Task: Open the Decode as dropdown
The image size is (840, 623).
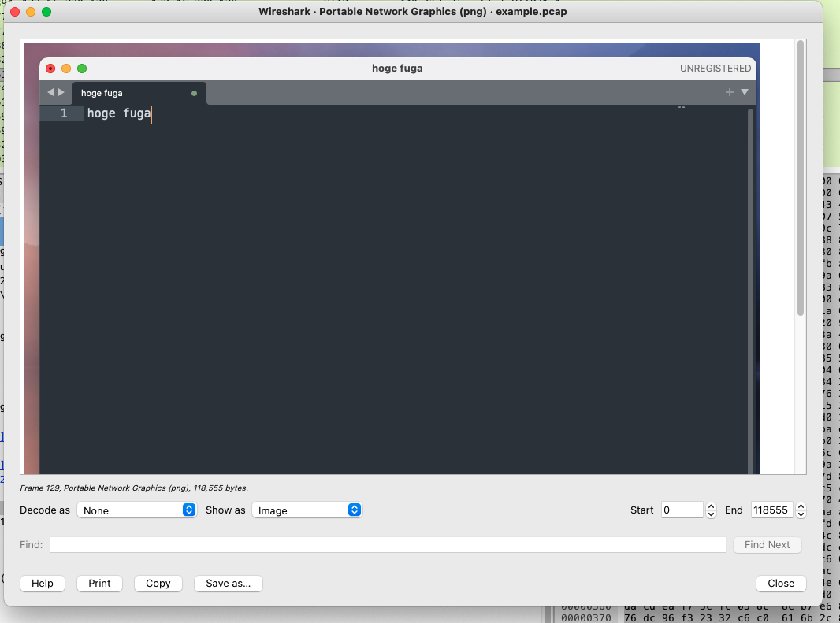Action: (136, 510)
